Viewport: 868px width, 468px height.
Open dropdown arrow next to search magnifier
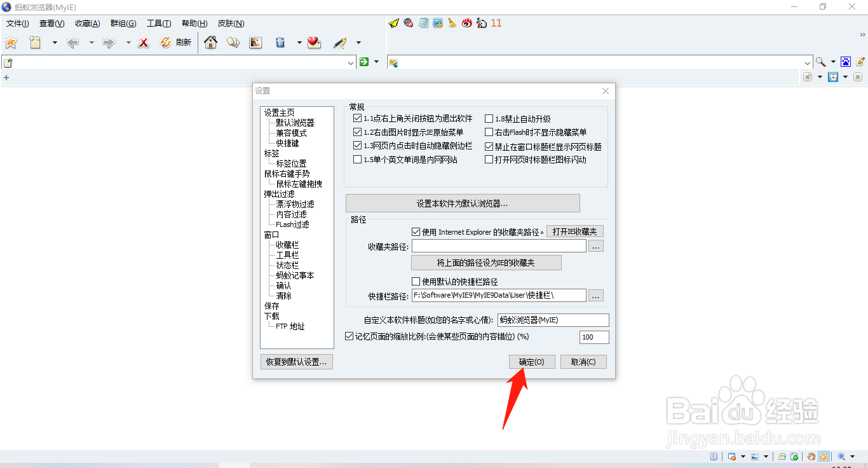(833, 62)
